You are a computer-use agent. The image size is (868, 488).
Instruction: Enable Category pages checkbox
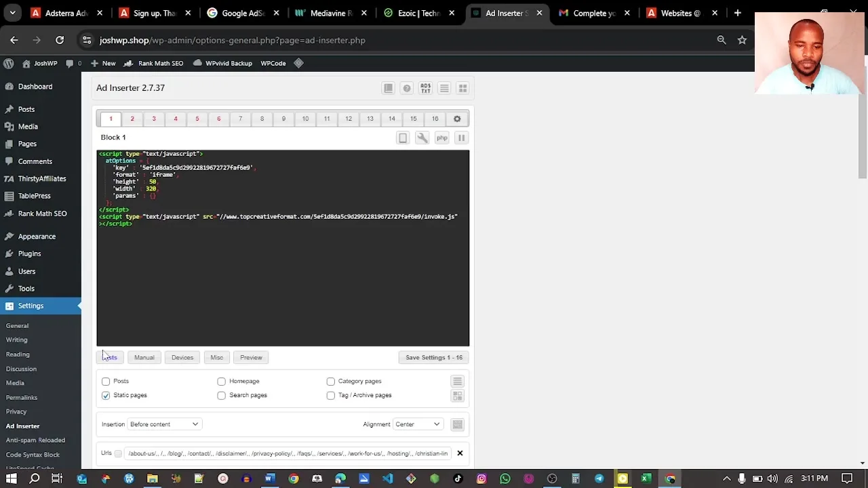331,382
